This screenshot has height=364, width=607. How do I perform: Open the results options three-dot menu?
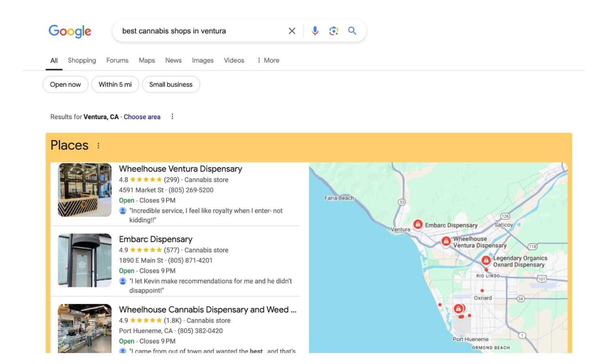(x=172, y=116)
